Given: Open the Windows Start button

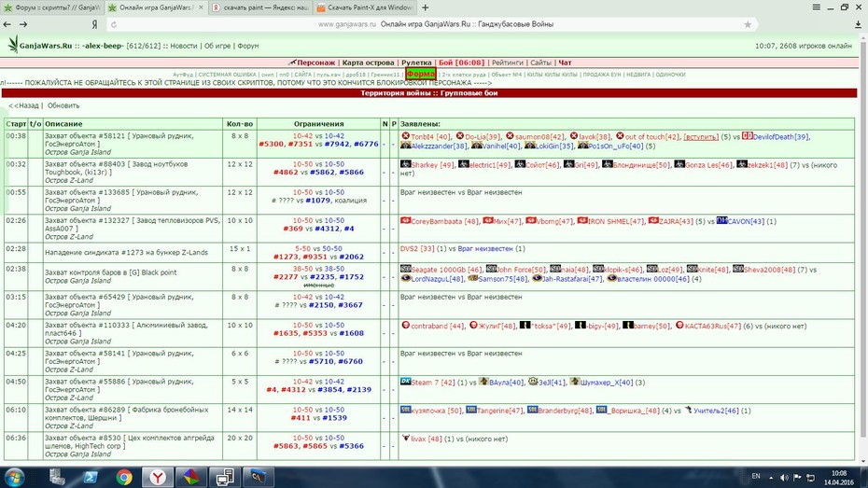Looking at the screenshot, I should pyautogui.click(x=13, y=477).
